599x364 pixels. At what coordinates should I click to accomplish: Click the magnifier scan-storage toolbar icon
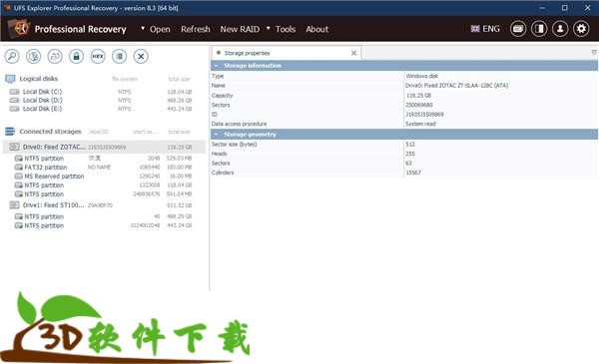coord(12,57)
